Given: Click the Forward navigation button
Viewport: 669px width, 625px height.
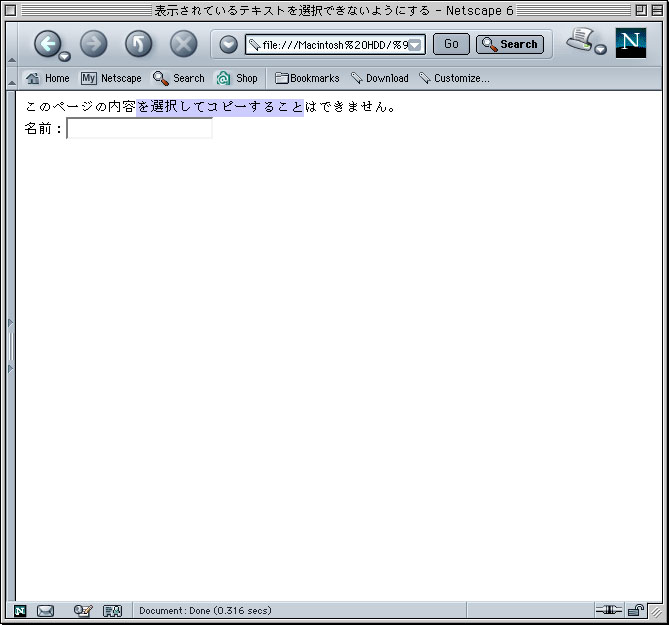Looking at the screenshot, I should pyautogui.click(x=93, y=44).
